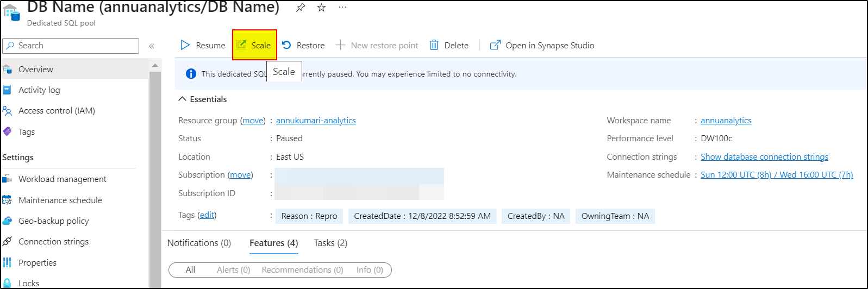Click the New restore point plus icon
The width and height of the screenshot is (868, 289).
340,45
